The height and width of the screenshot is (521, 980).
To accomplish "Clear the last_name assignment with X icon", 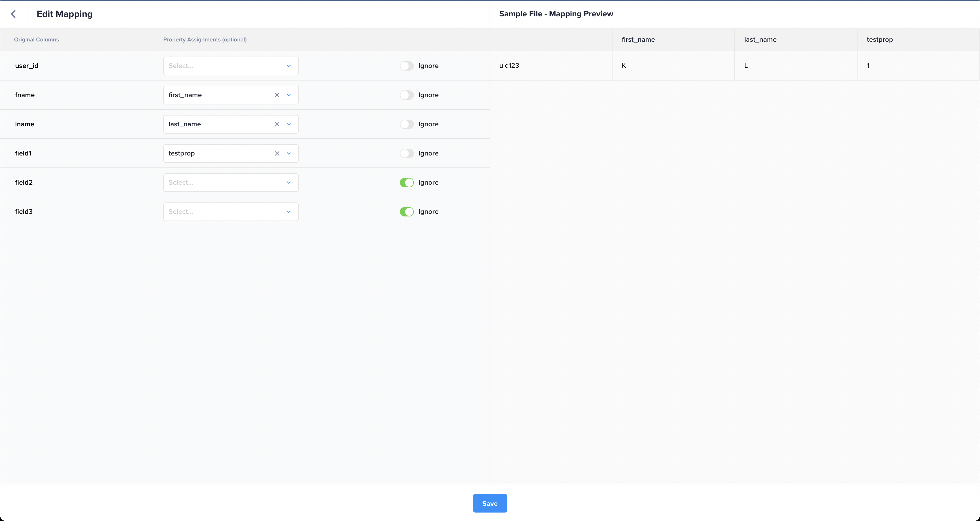I will tap(277, 125).
